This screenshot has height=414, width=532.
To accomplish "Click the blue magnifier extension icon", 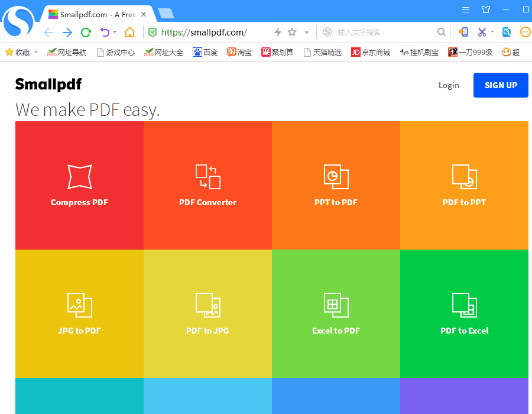I will 507,33.
